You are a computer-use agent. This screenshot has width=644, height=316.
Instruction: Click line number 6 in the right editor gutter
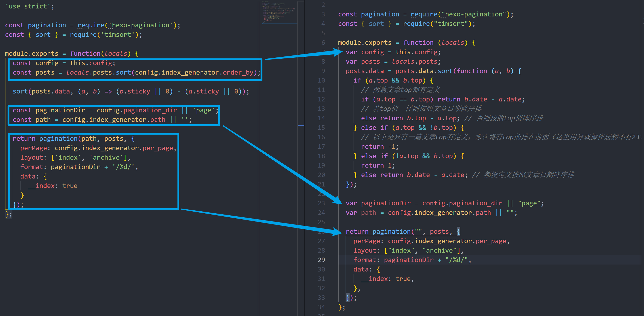323,43
